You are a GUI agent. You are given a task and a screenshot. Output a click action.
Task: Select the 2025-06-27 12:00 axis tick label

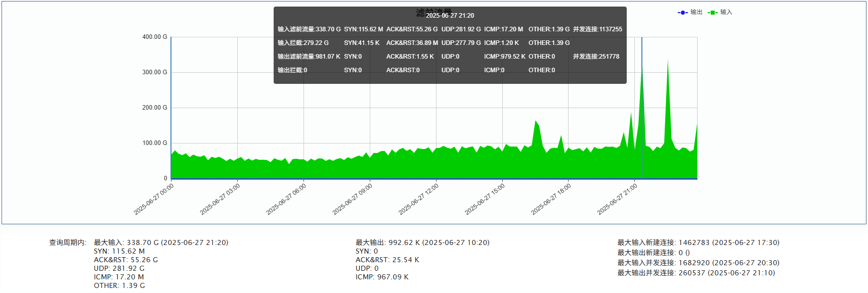coord(418,199)
